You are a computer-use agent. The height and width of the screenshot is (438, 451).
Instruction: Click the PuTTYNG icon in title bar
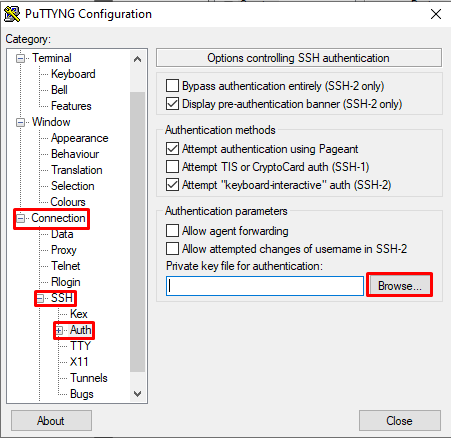point(12,14)
